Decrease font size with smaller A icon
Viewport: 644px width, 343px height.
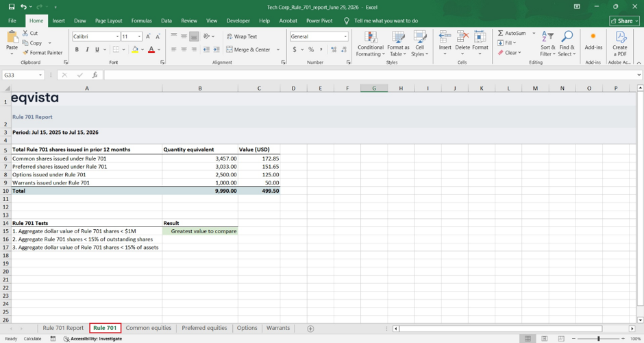coord(158,36)
